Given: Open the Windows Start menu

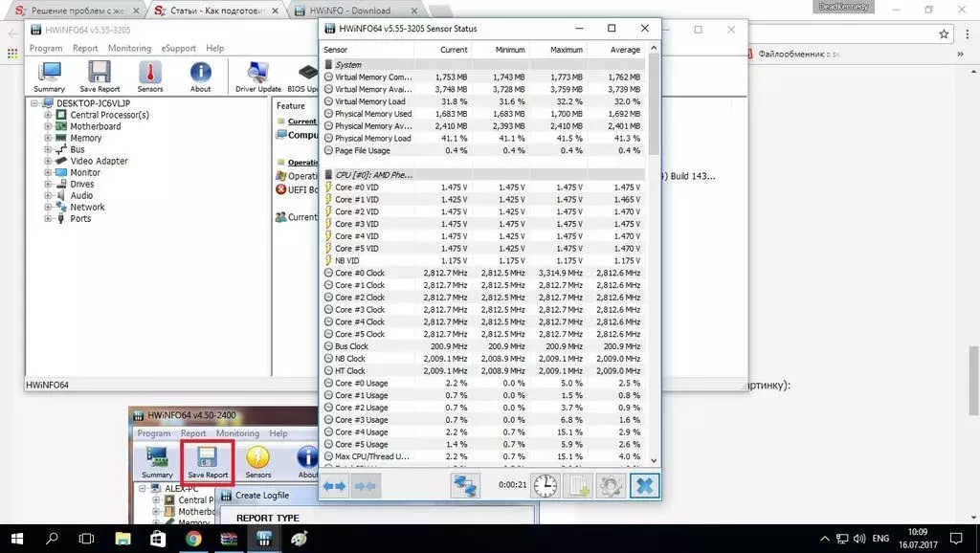Looking at the screenshot, I should point(16,539).
